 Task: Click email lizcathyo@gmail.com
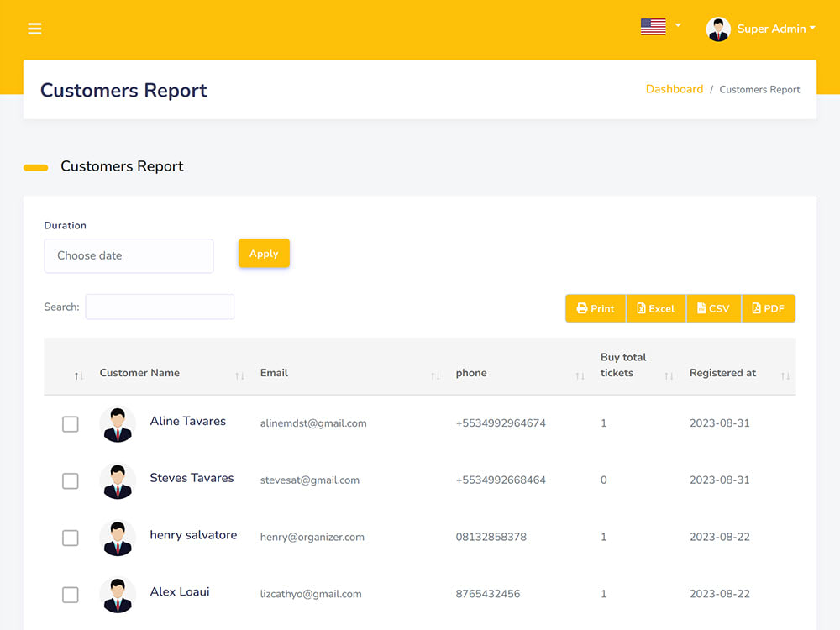pyautogui.click(x=311, y=594)
